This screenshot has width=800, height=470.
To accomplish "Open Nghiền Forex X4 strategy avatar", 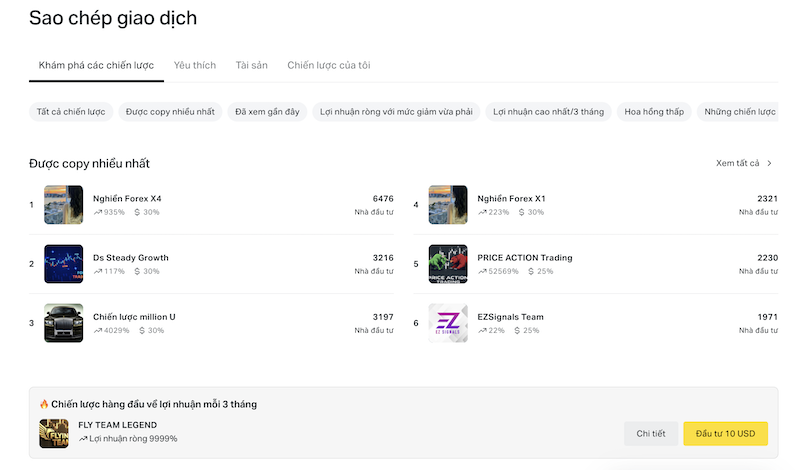I will click(63, 205).
